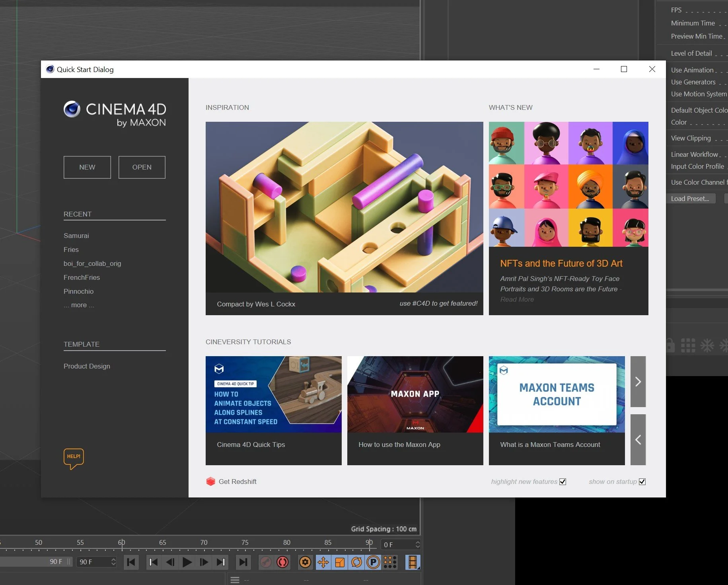Image resolution: width=728 pixels, height=585 pixels.
Task: Click frame 60 on the timeline ruler
Action: tap(121, 542)
